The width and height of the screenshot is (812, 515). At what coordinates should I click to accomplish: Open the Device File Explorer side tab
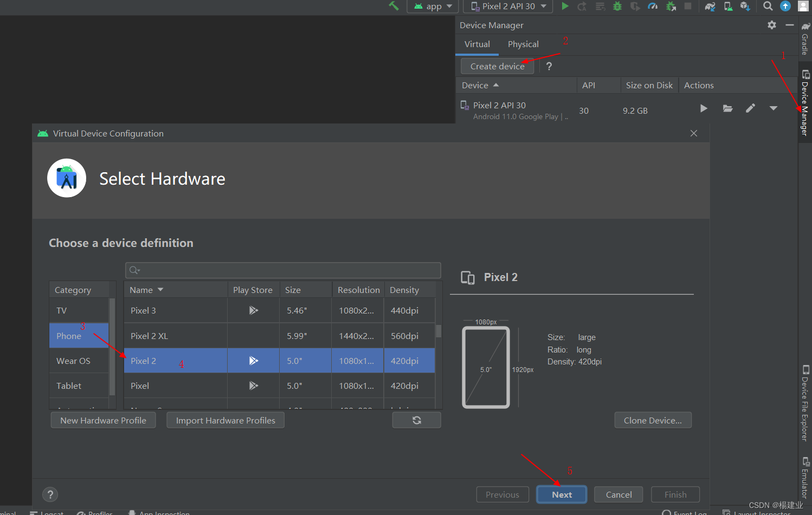(805, 403)
